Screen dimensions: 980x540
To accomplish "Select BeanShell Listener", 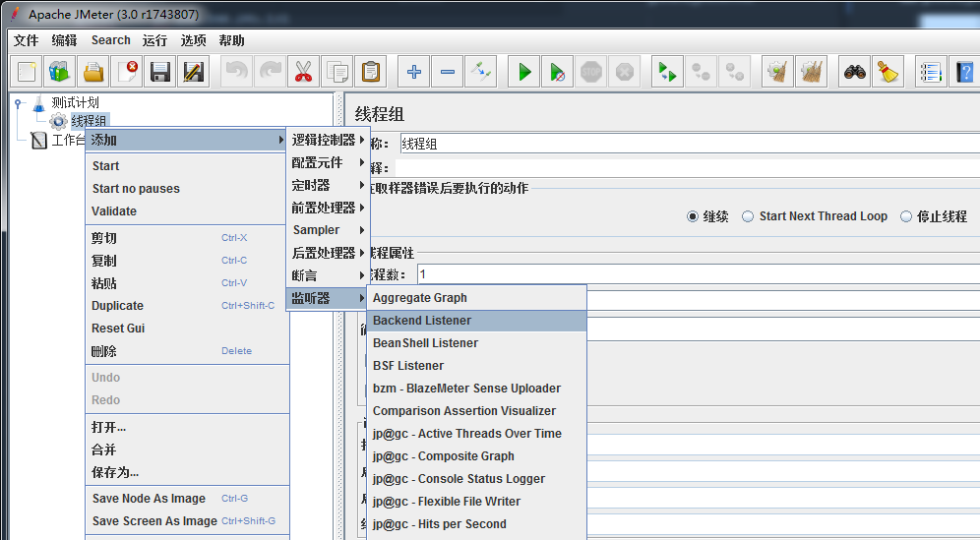I will pos(477,342).
